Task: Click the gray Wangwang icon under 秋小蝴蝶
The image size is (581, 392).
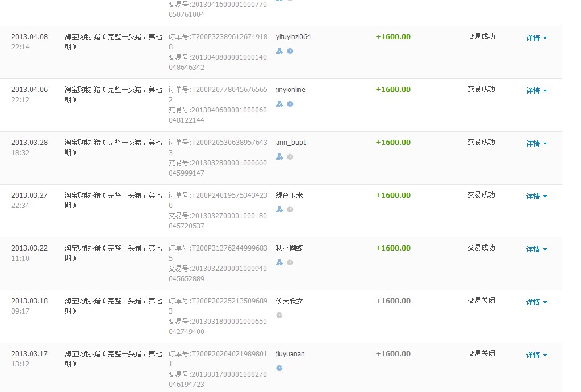Action: (x=290, y=262)
